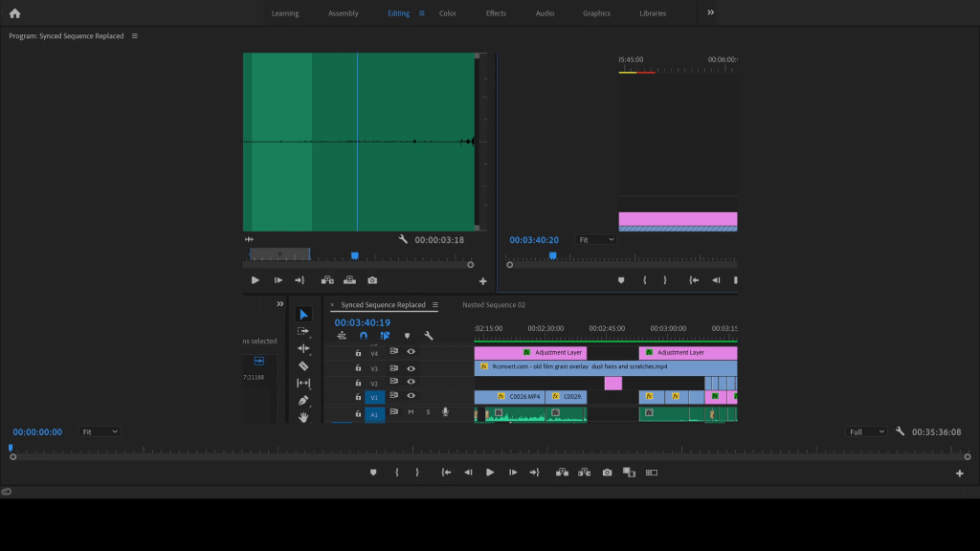Click Export Frame camera icon in bottom transport

(607, 473)
